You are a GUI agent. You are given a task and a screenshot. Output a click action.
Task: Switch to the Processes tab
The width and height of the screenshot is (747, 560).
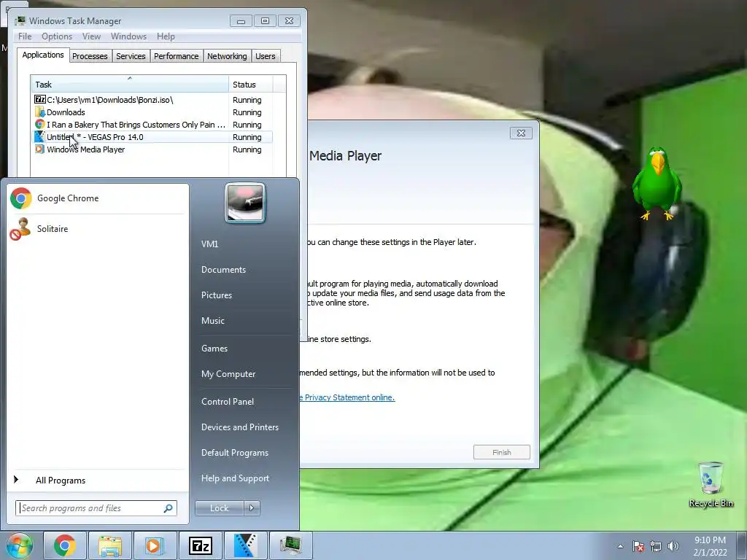pyautogui.click(x=90, y=56)
